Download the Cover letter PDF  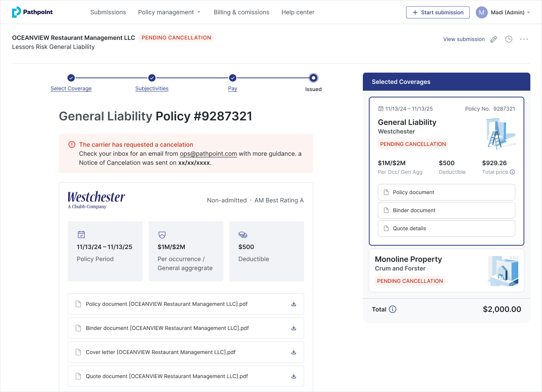pyautogui.click(x=294, y=352)
